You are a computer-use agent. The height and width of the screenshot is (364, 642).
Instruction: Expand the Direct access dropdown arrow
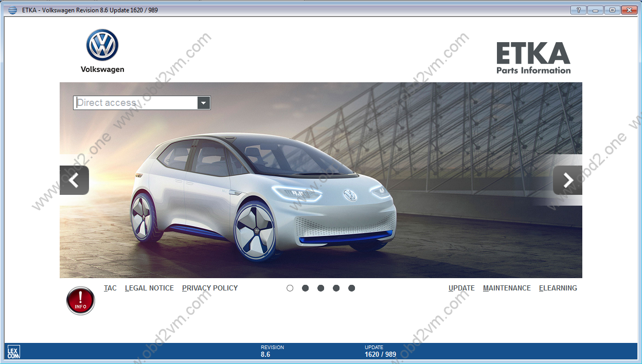pyautogui.click(x=204, y=103)
